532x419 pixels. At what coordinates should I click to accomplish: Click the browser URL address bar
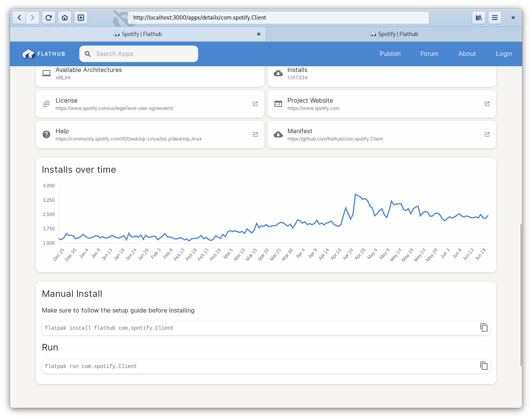(x=279, y=18)
